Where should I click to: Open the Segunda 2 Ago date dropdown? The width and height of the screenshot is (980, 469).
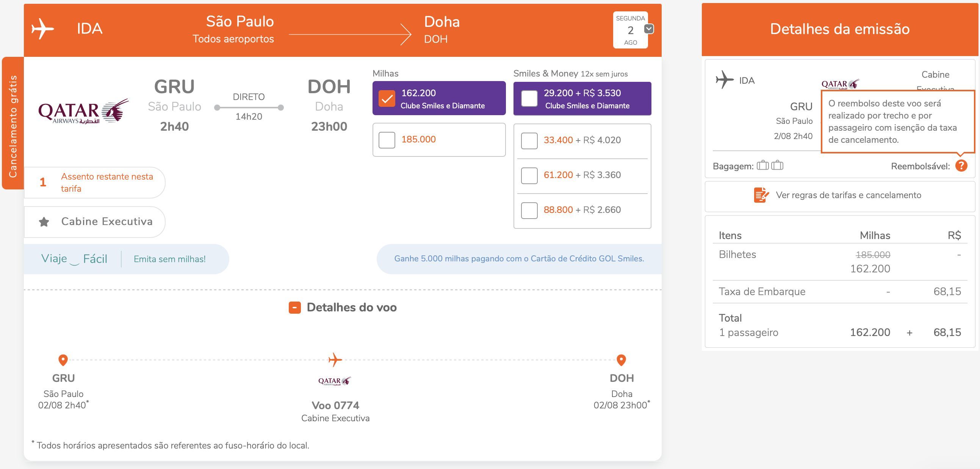[x=649, y=29]
